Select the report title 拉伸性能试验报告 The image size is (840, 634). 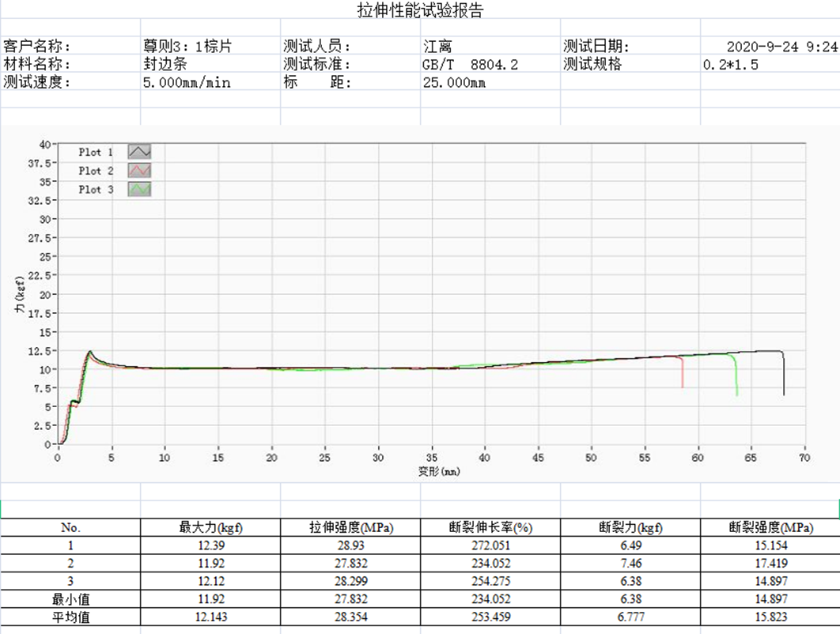tap(420, 10)
